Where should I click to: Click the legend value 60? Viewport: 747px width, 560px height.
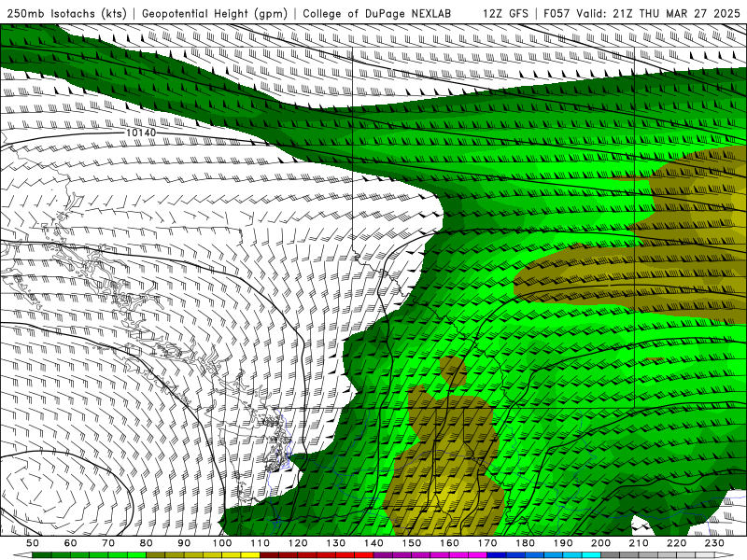click(70, 543)
